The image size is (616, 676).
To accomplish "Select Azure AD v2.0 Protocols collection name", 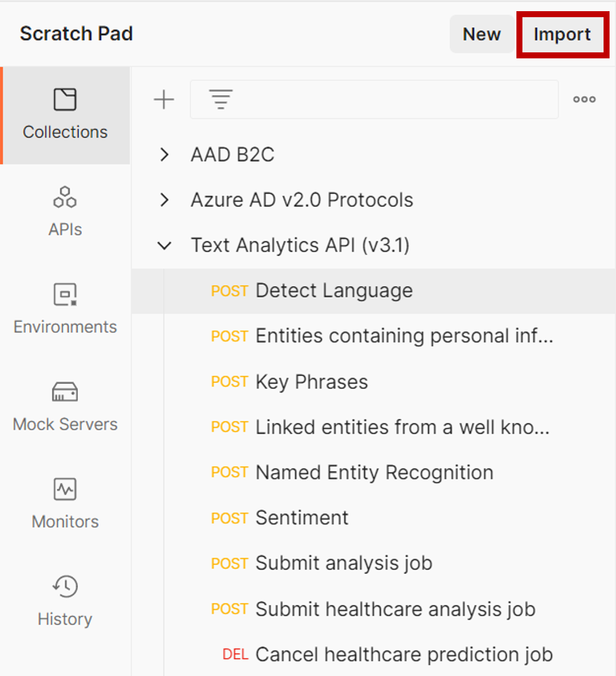I will point(302,200).
